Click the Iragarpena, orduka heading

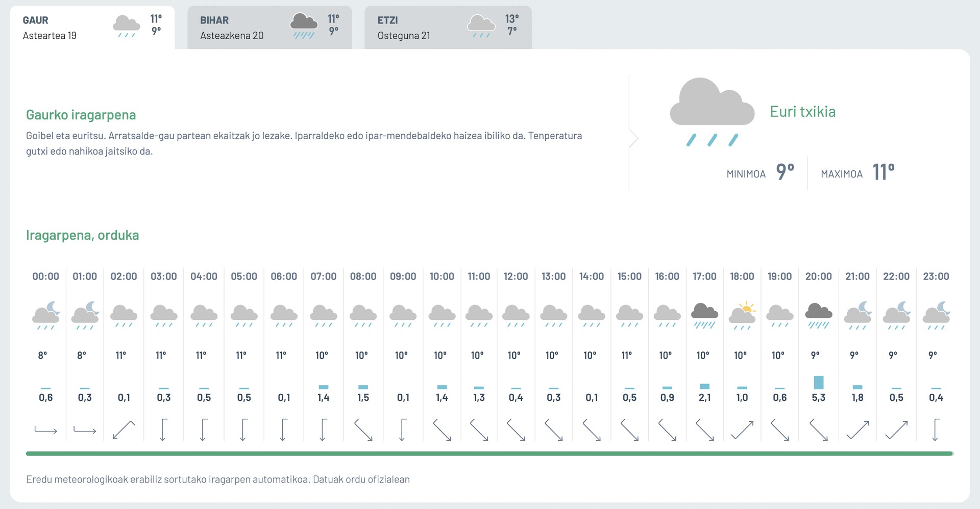pos(83,235)
